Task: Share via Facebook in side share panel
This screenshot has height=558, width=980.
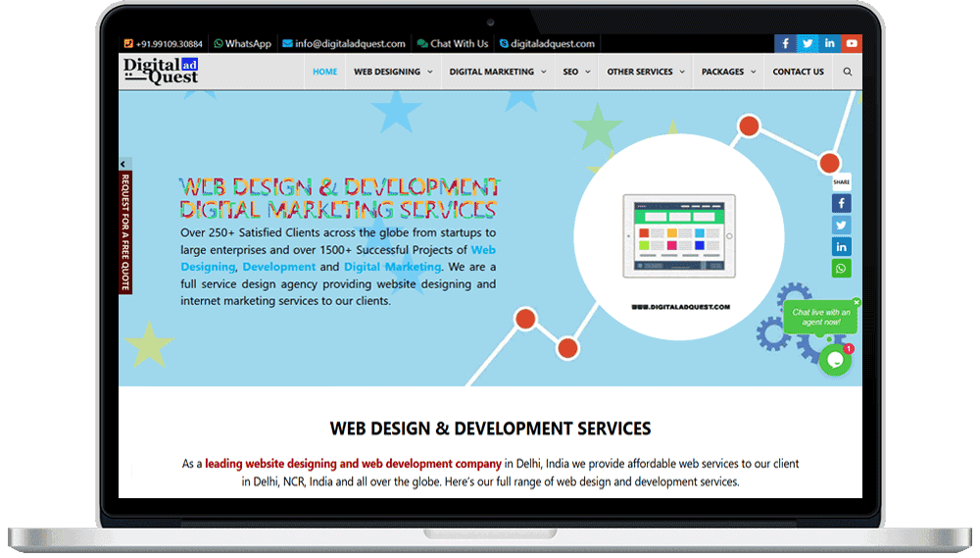Action: click(x=841, y=203)
